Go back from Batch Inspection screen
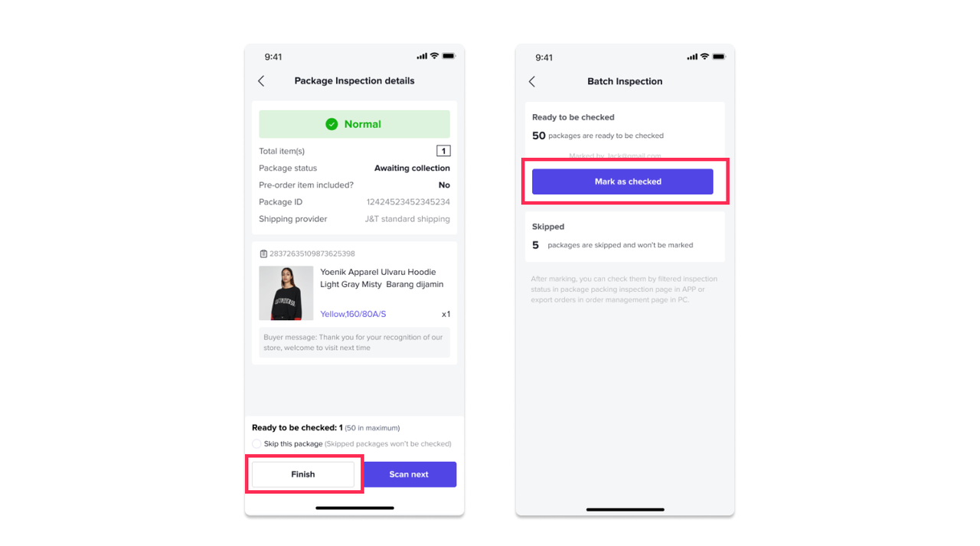 532,81
